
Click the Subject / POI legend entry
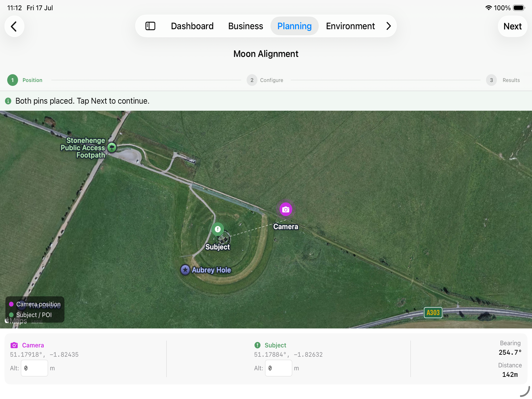(30, 315)
